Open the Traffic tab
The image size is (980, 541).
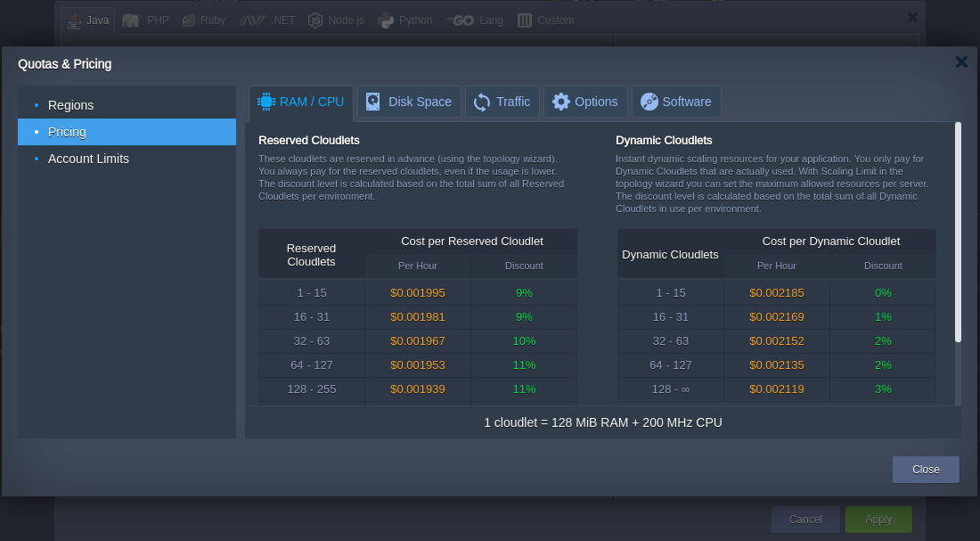click(x=502, y=101)
